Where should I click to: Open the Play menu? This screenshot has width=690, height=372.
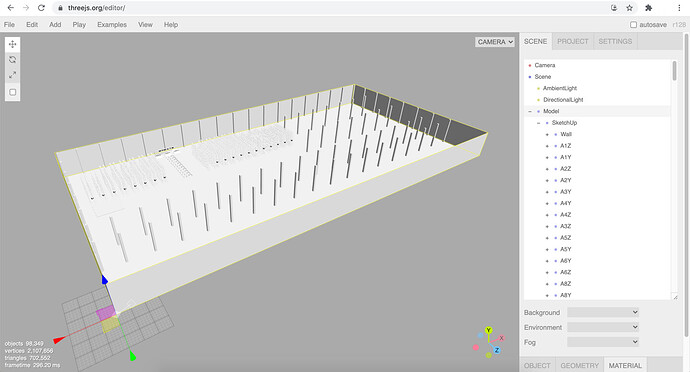pyautogui.click(x=79, y=25)
